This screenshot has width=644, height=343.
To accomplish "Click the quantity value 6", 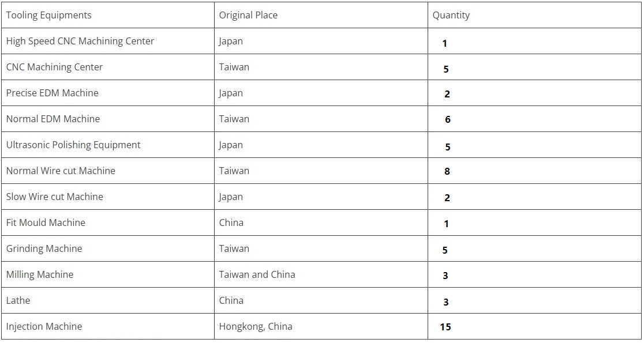I will pos(447,120).
